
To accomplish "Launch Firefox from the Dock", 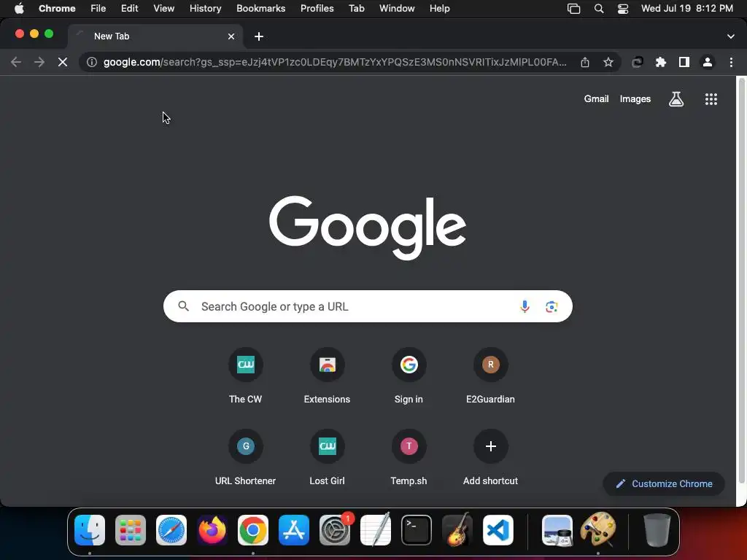I will pos(212,530).
